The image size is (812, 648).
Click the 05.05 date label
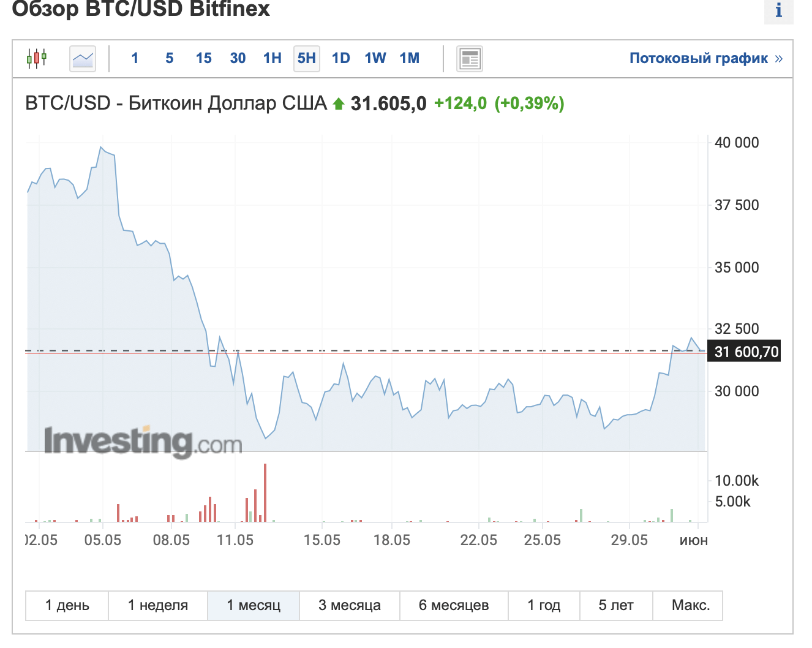[x=103, y=540]
